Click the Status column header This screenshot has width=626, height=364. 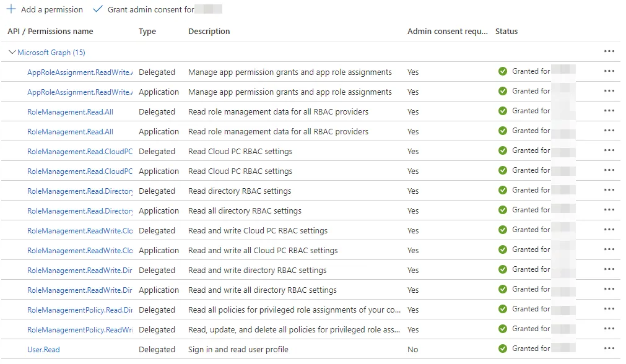point(506,32)
